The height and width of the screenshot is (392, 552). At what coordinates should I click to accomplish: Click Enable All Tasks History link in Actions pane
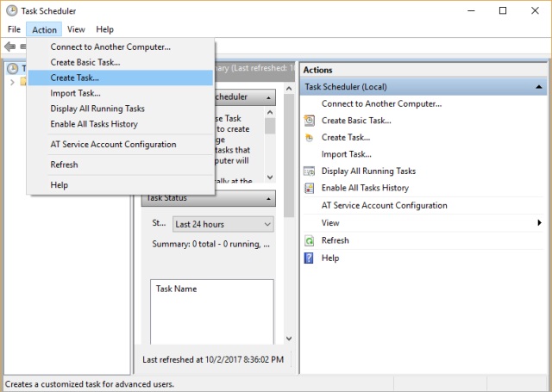click(365, 188)
